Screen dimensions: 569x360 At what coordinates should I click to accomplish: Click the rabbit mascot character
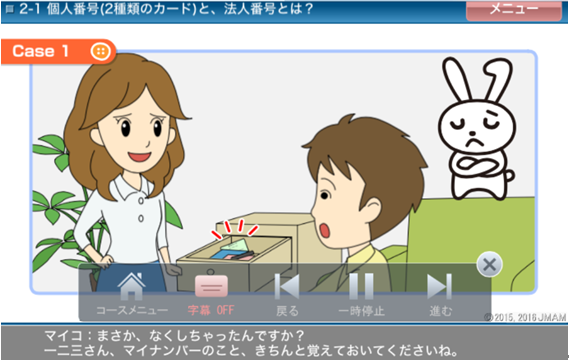(476, 129)
